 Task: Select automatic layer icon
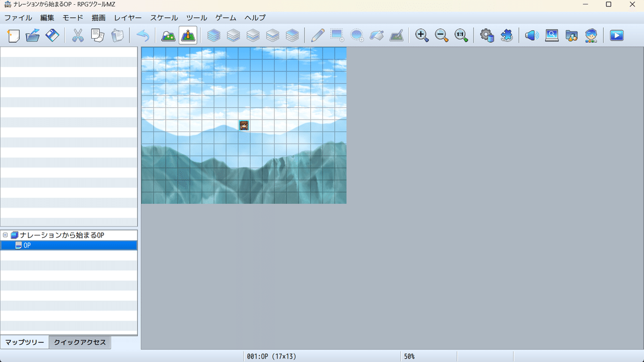tap(214, 36)
